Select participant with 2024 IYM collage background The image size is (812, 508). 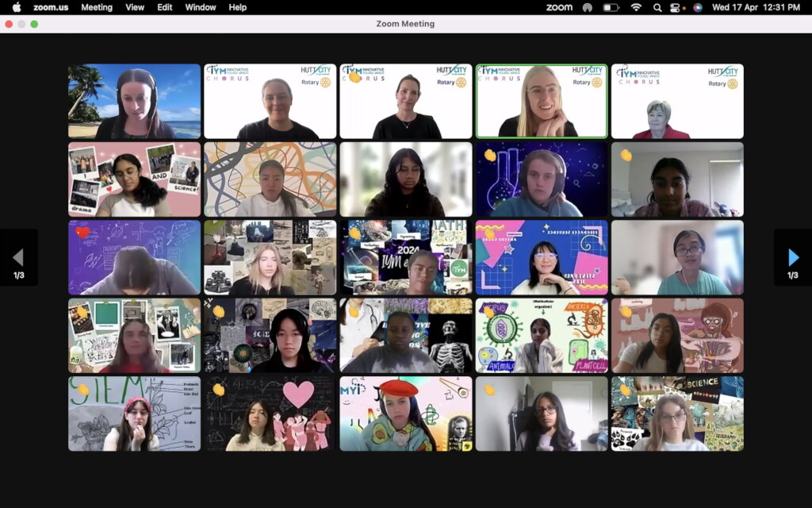406,257
